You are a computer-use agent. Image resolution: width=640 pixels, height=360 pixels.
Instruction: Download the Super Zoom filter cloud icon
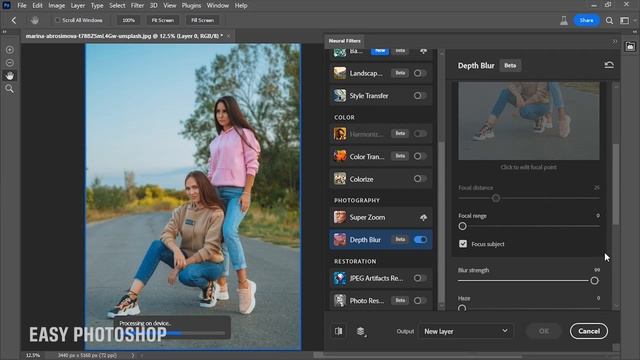423,218
